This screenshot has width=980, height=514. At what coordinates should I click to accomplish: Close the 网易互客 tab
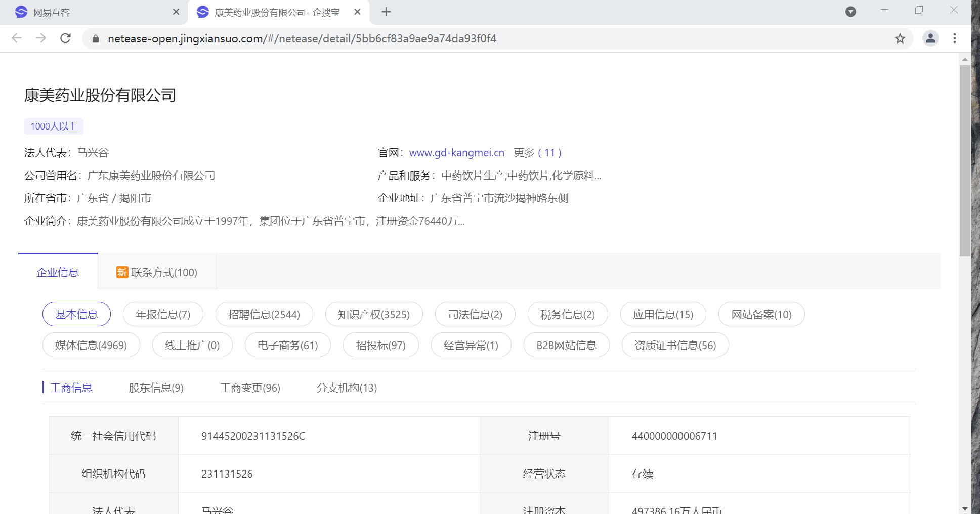(x=176, y=12)
